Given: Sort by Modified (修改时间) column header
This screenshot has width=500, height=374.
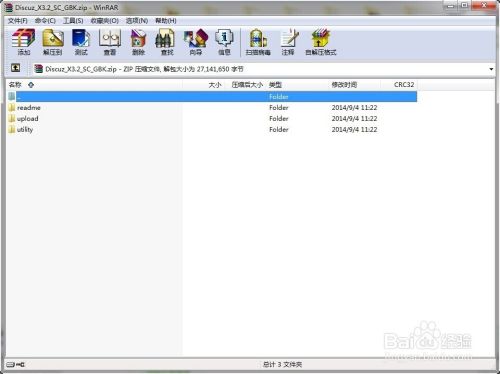Looking at the screenshot, I should tap(355, 85).
